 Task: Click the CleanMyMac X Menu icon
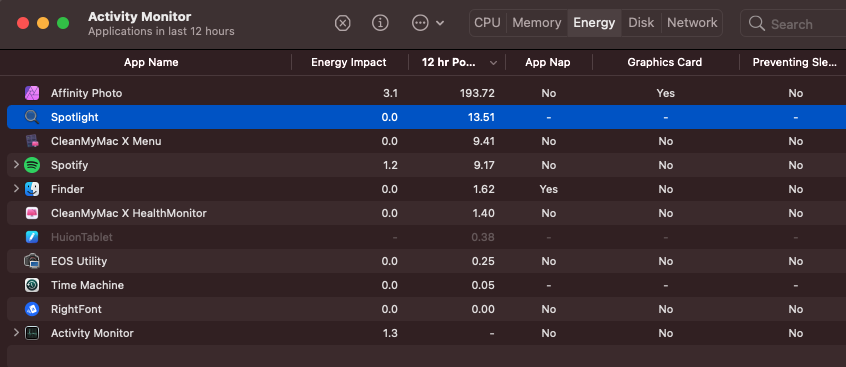[x=32, y=141]
